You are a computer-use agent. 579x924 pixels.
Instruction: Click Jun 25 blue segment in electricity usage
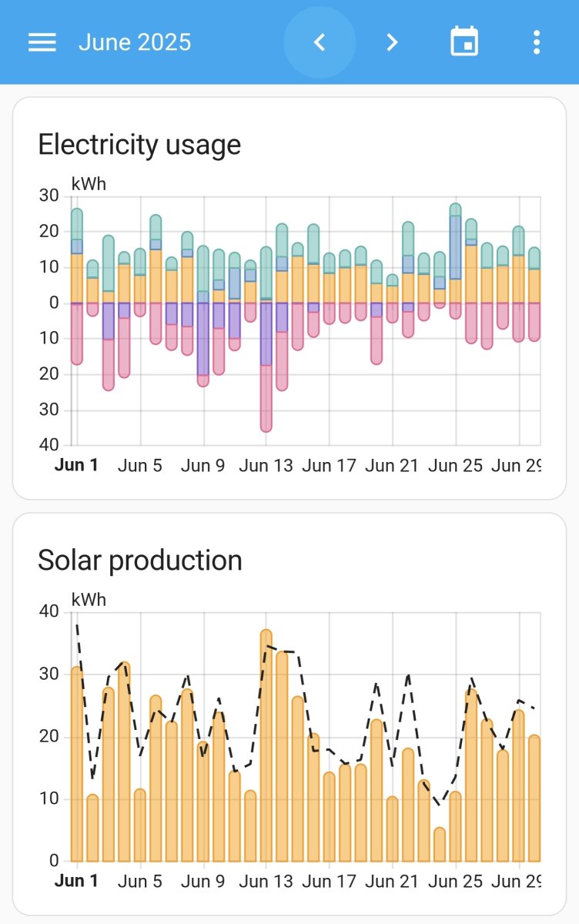pos(456,246)
